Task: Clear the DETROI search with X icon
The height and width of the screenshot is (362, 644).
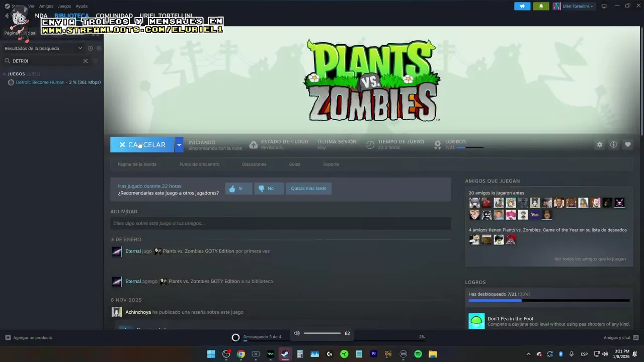Action: tap(86, 61)
